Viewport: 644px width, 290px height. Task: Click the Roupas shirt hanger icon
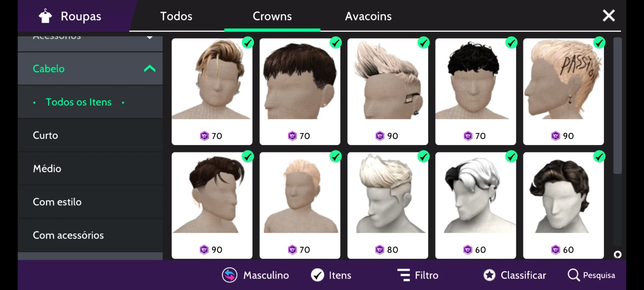click(x=45, y=16)
